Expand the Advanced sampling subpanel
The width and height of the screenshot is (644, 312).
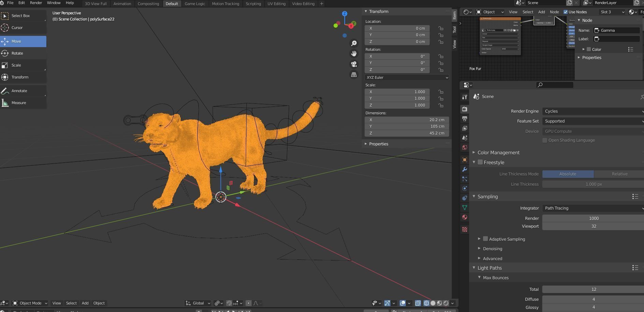pyautogui.click(x=493, y=258)
